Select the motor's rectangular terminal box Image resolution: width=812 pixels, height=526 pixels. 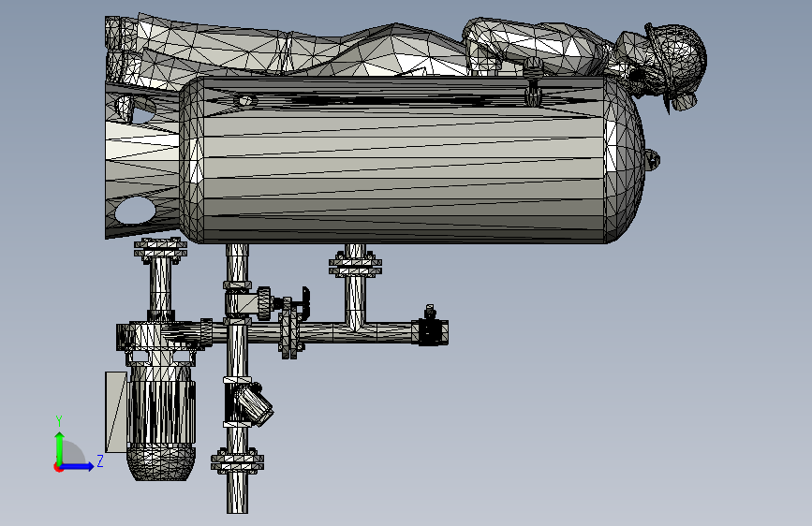click(116, 412)
